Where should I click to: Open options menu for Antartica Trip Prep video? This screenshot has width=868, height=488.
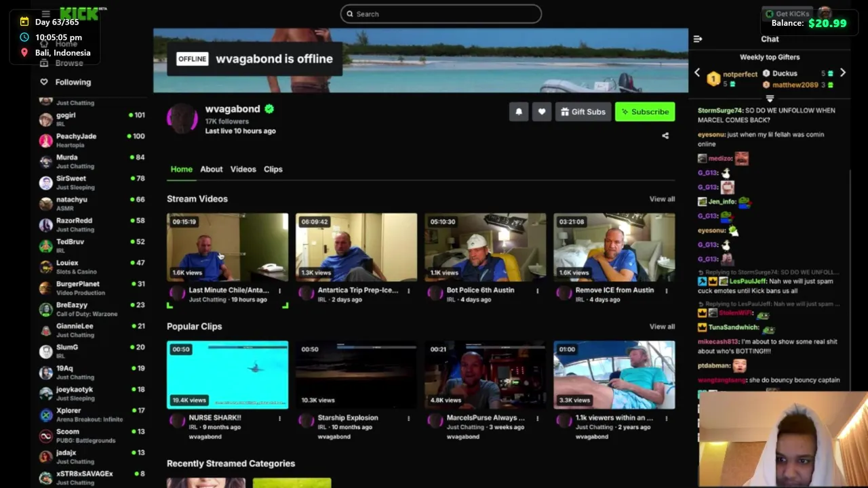tap(408, 291)
